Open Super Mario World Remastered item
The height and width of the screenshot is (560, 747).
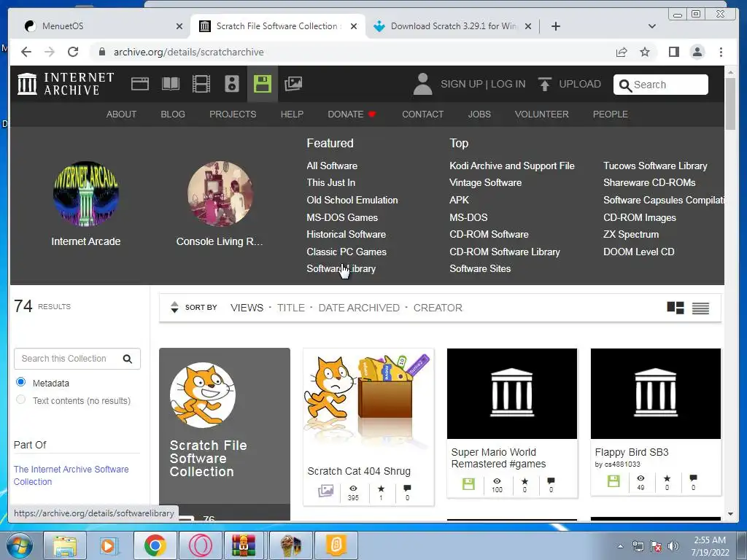pyautogui.click(x=512, y=423)
